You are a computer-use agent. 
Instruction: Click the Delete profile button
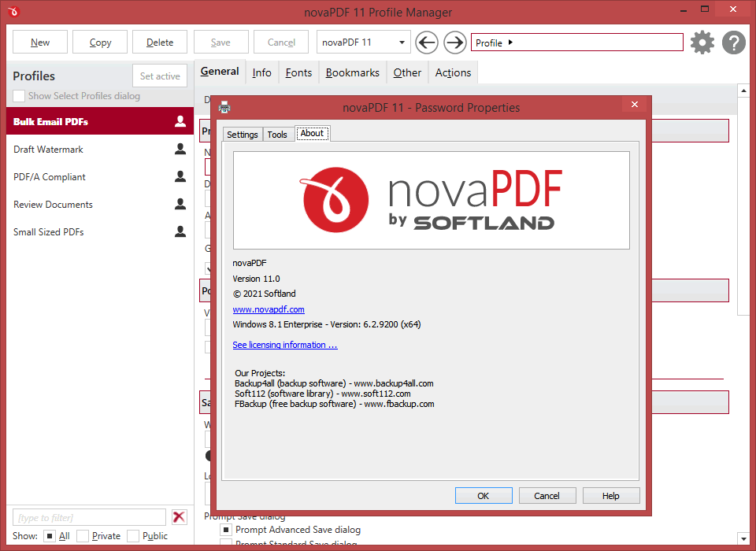click(160, 42)
